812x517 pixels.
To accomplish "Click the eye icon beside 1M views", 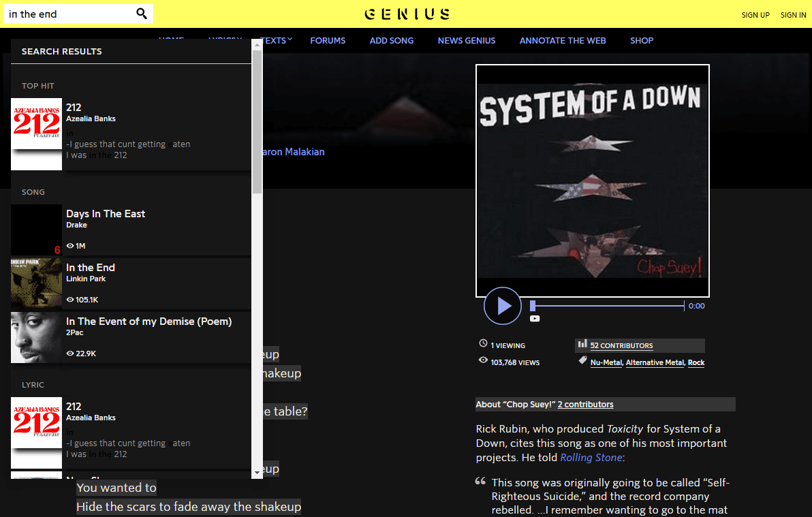I will pyautogui.click(x=70, y=245).
